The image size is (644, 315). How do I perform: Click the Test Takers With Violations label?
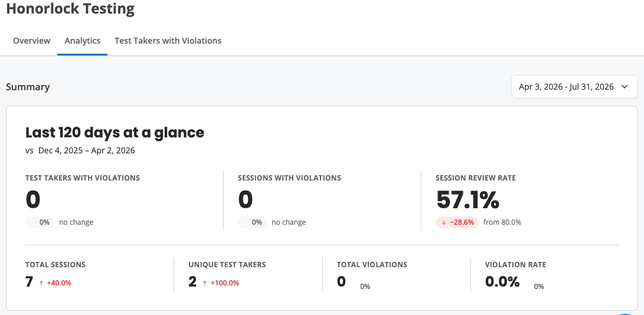tap(83, 178)
